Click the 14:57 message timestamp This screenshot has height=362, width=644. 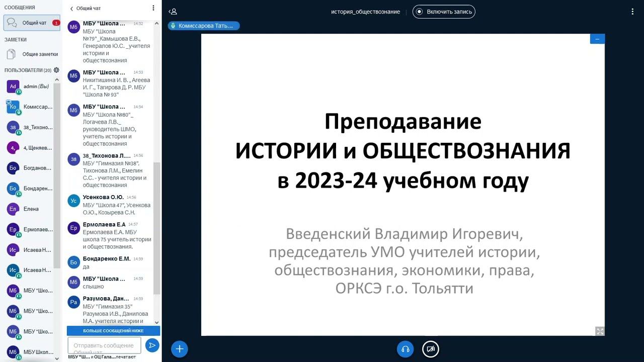pyautogui.click(x=133, y=224)
